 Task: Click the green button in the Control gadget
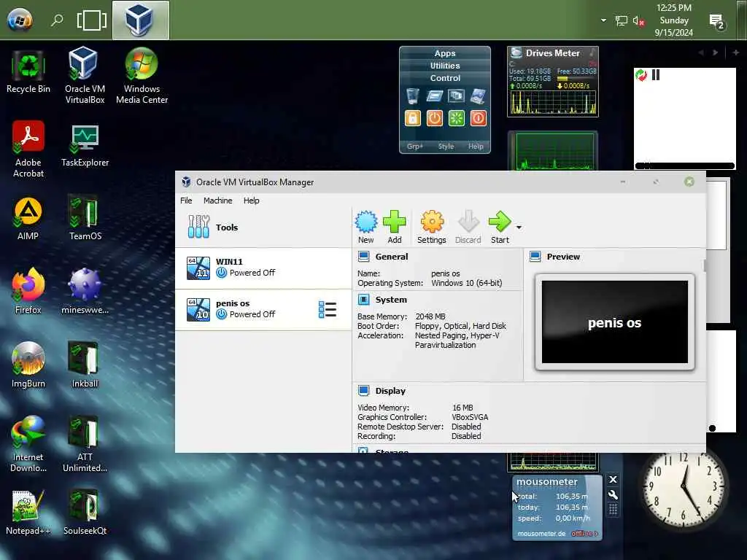click(x=457, y=118)
